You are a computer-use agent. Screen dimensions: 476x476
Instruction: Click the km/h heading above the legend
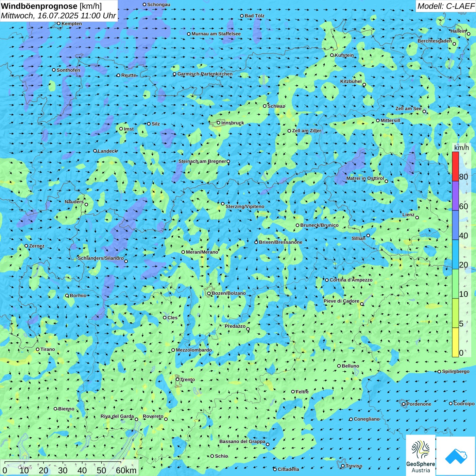pyautogui.click(x=461, y=148)
